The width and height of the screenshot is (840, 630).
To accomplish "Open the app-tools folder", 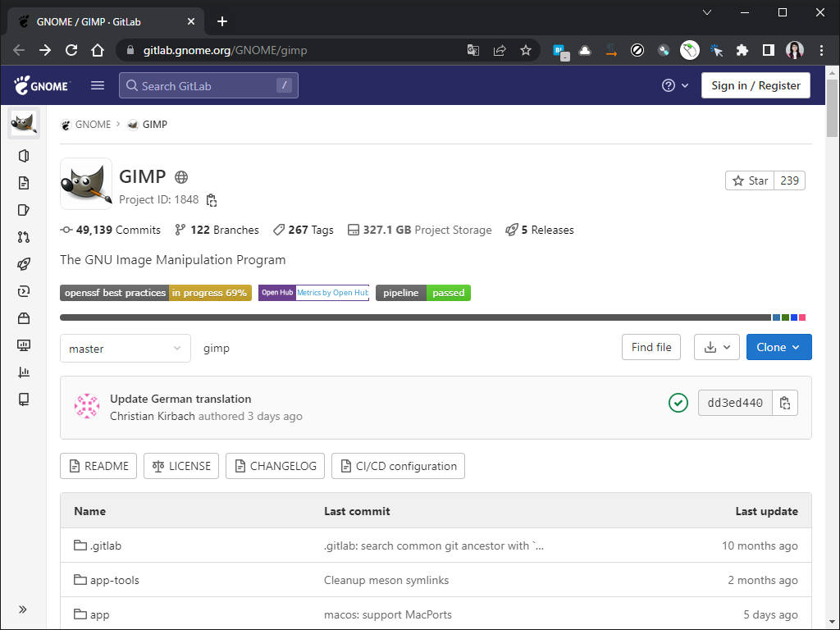I will tap(115, 580).
